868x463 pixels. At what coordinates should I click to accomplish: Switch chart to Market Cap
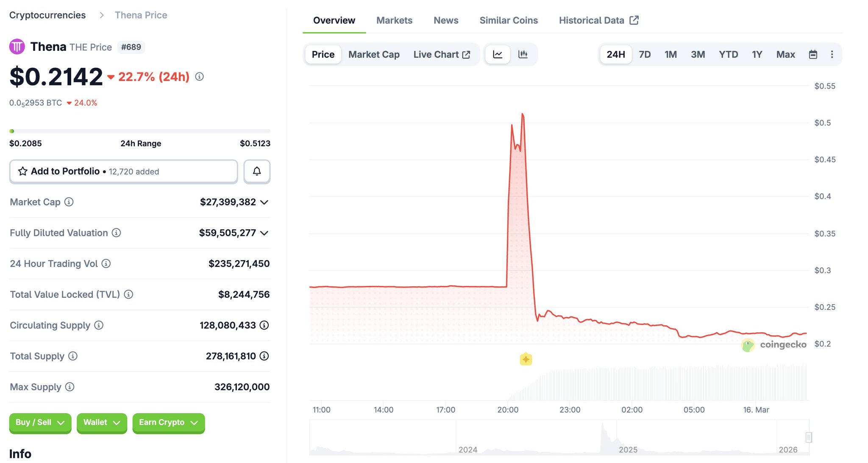374,54
